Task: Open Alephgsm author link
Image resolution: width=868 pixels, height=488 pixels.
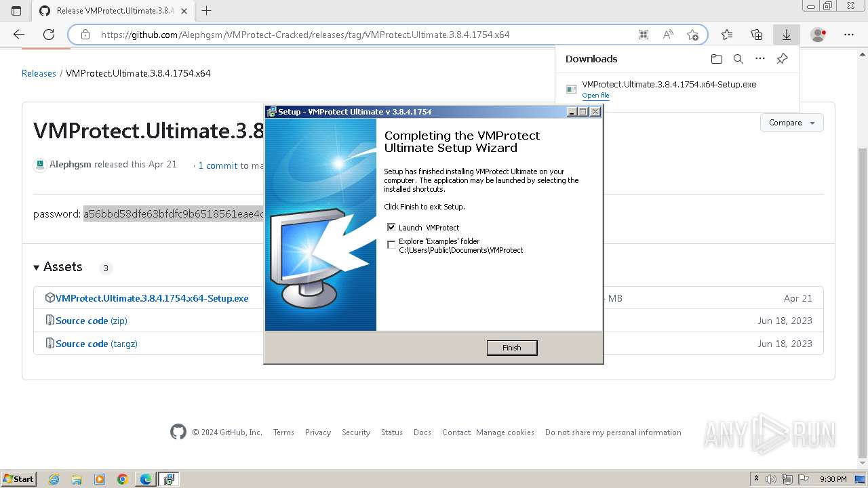Action: point(71,164)
